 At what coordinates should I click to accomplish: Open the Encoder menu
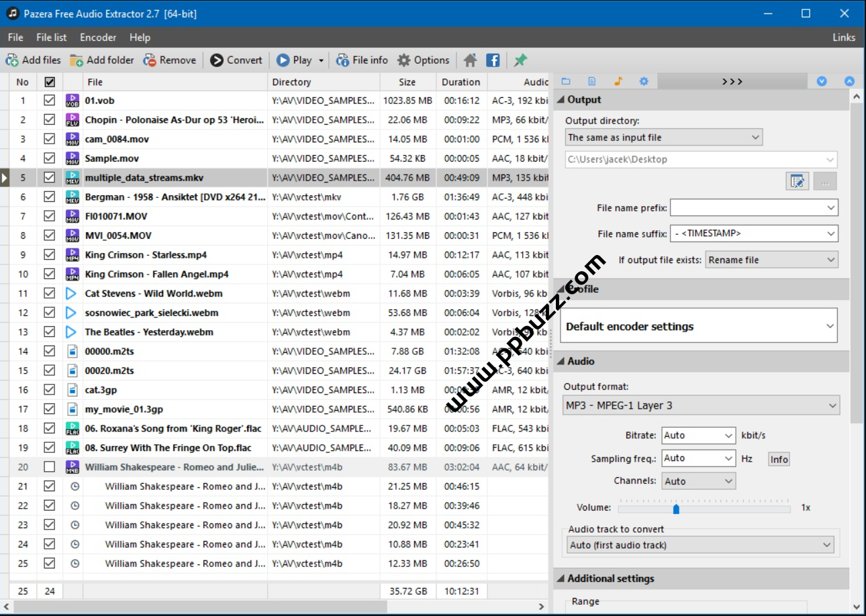pos(98,38)
